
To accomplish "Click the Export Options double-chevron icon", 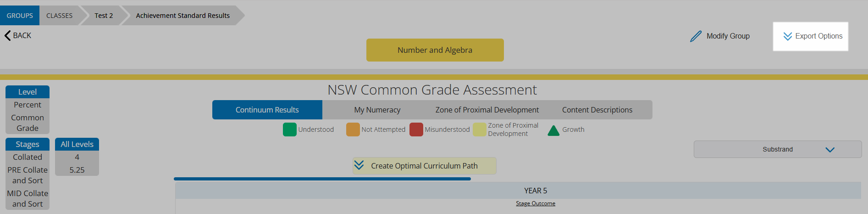I will (787, 36).
